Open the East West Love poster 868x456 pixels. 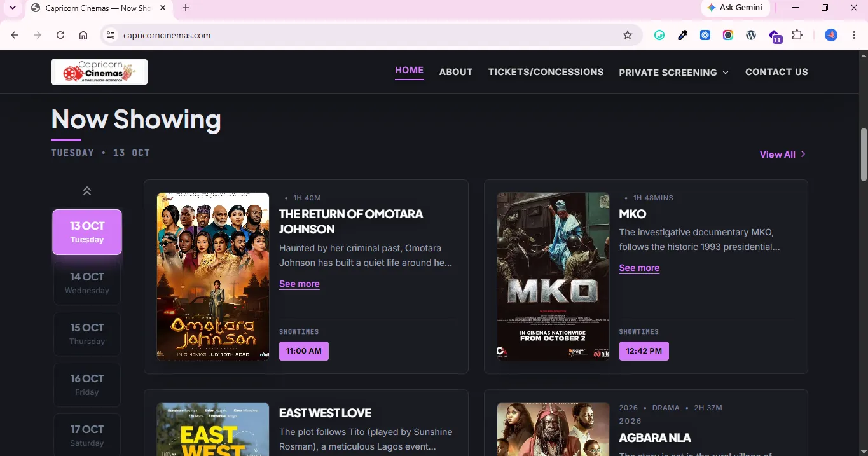[x=213, y=429]
